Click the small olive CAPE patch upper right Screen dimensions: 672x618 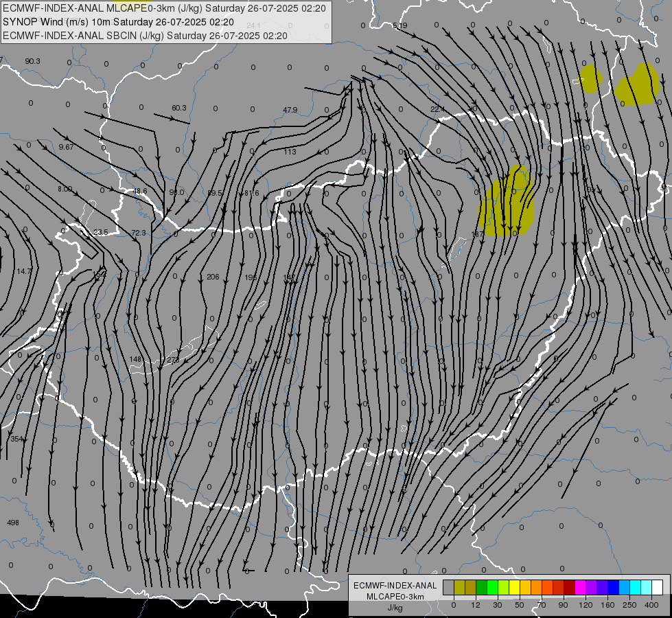(590, 78)
